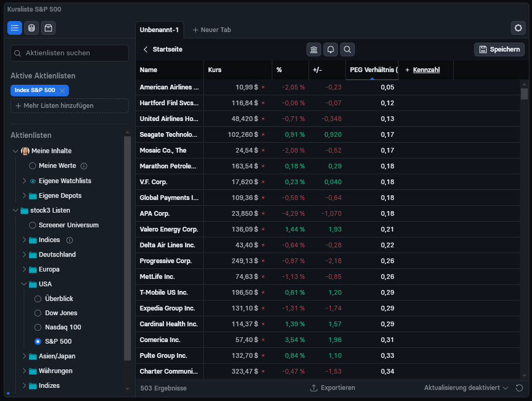Click the stock3 Listen folder icon
Image resolution: width=532 pixels, height=401 pixels.
[24, 210]
